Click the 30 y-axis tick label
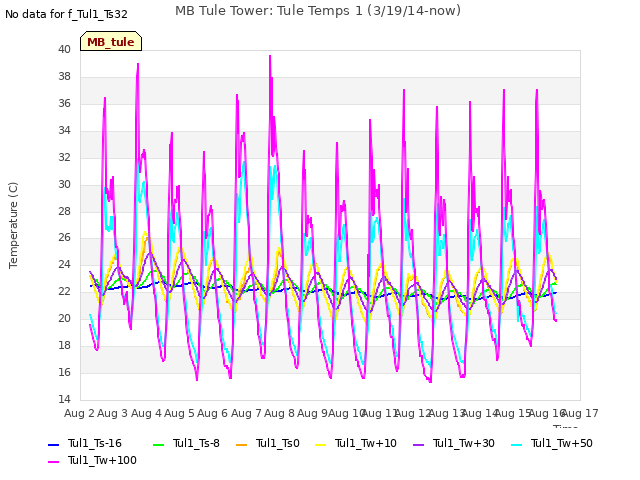The width and height of the screenshot is (640, 480). [64, 184]
